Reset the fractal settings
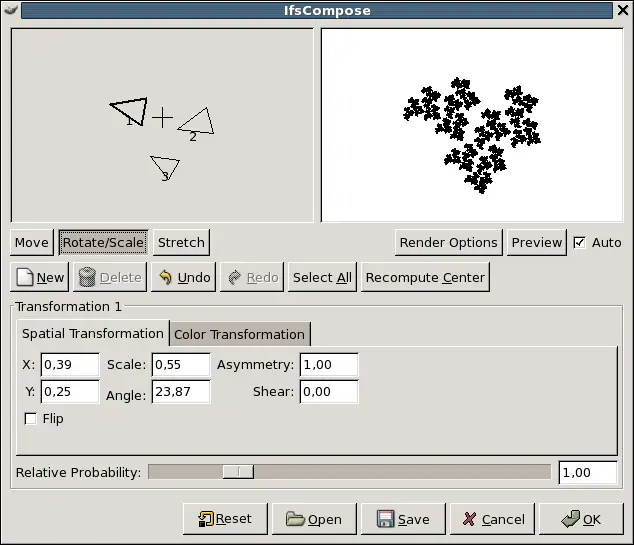634x545 pixels. [x=224, y=519]
